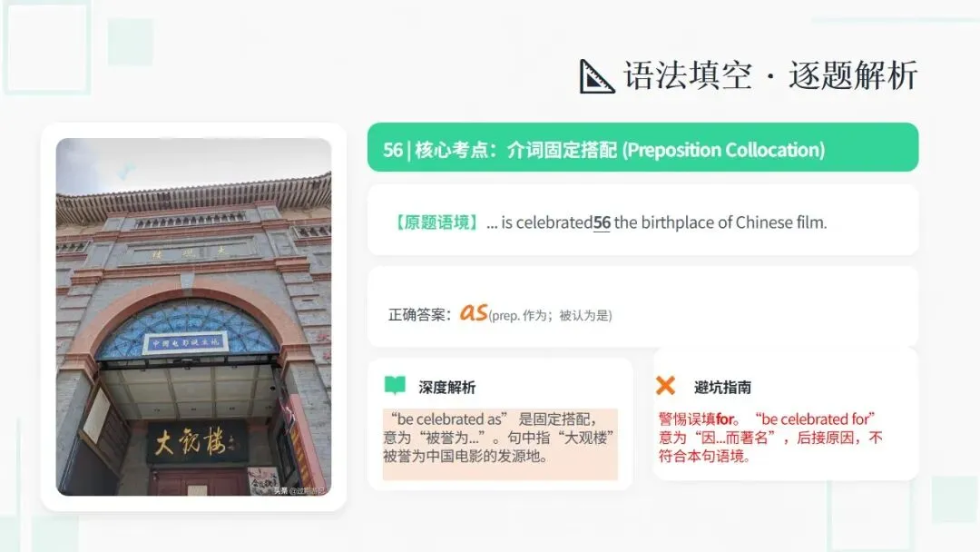Click the 避坑指南 heading

(x=722, y=388)
